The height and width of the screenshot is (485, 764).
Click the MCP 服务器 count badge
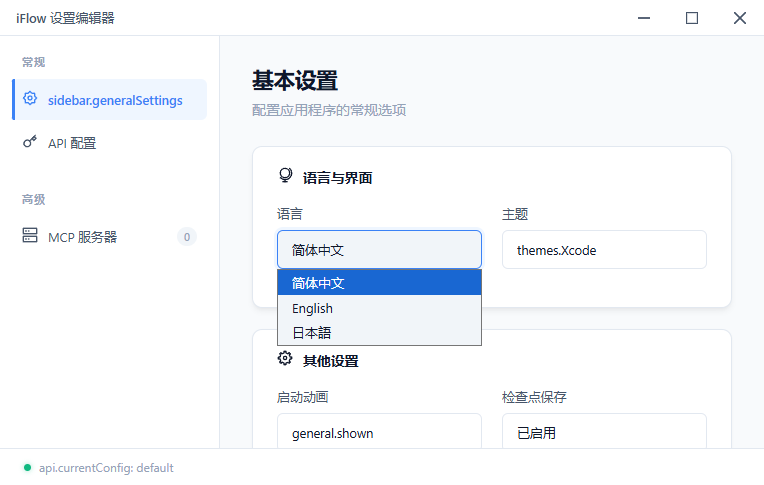(x=186, y=237)
